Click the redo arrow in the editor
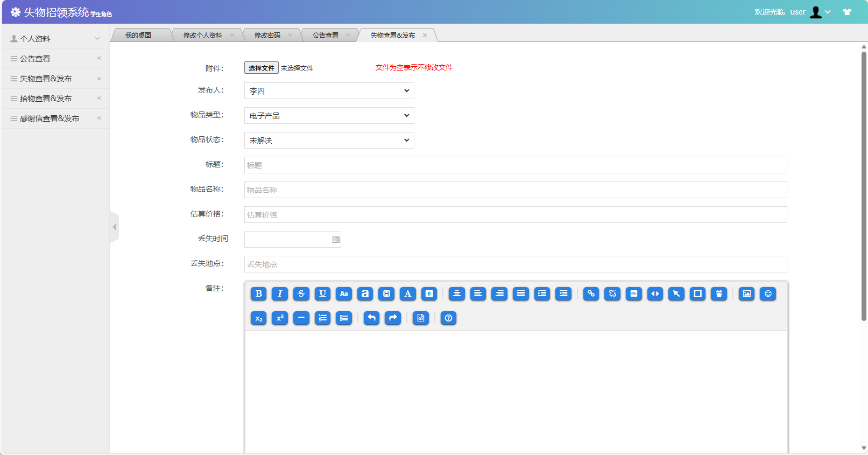This screenshot has height=455, width=868. click(393, 318)
